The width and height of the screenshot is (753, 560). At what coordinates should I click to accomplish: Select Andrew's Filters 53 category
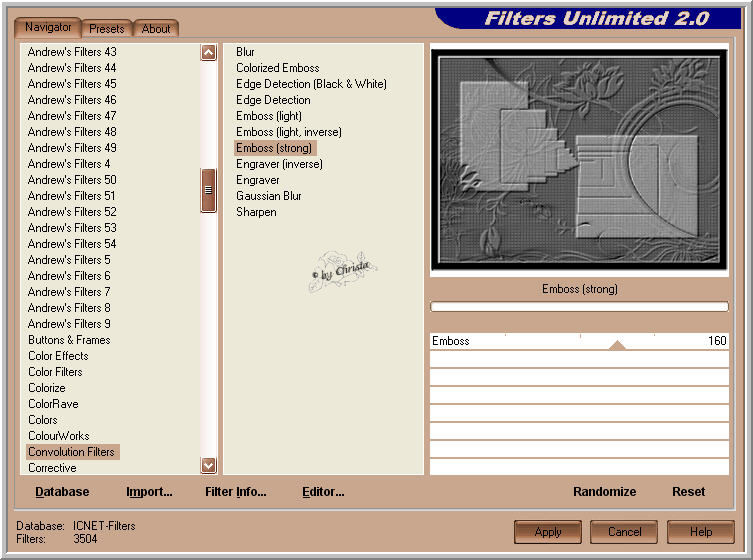tap(72, 228)
